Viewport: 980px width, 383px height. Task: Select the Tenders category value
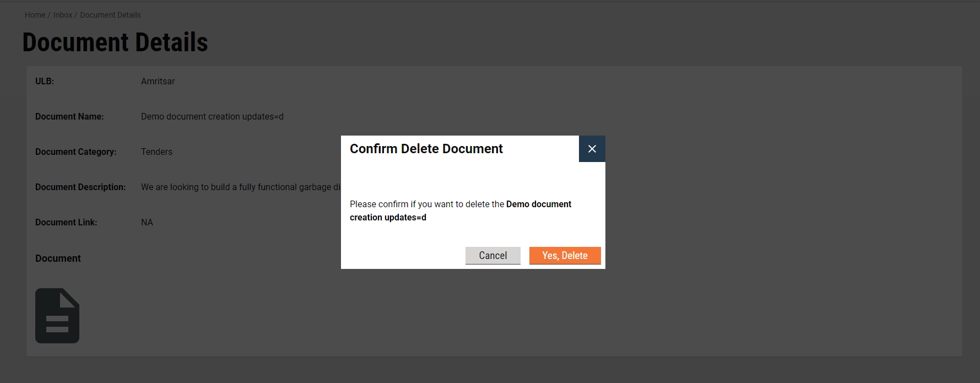pos(156,152)
